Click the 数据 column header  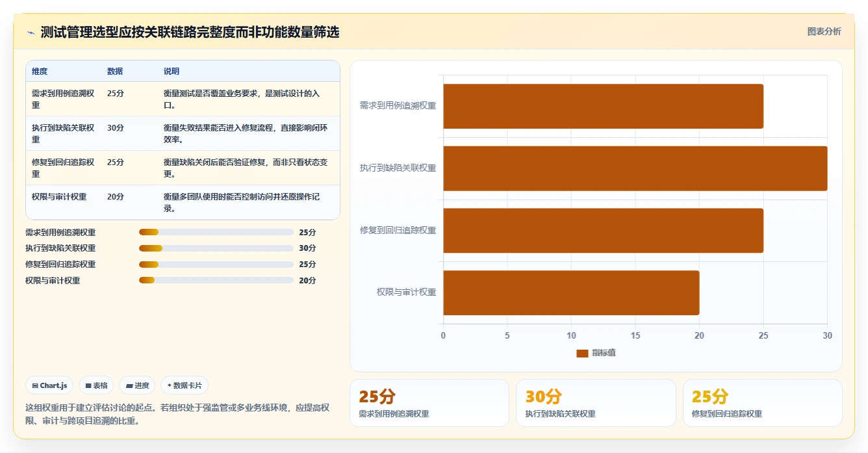pos(115,71)
